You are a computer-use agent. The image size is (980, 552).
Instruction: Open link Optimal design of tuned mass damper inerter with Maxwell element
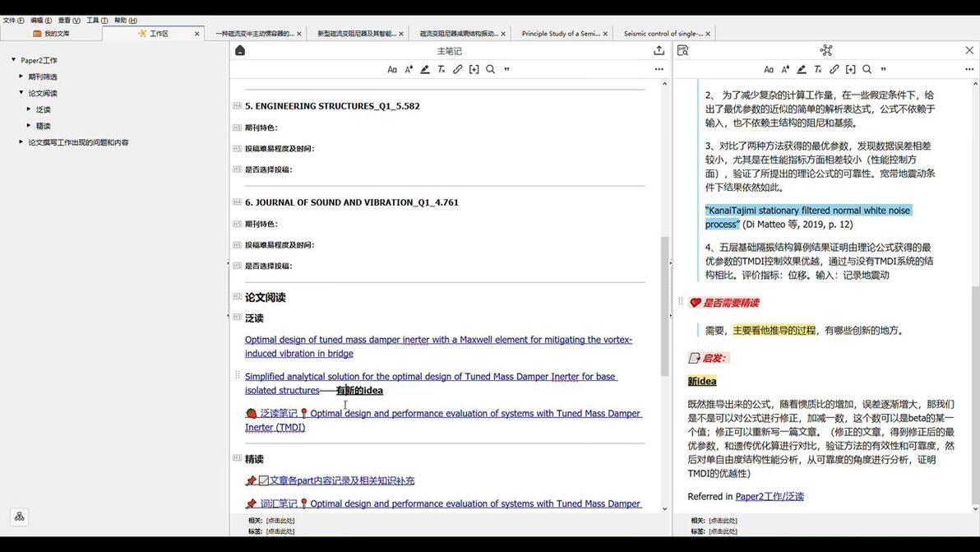[438, 346]
